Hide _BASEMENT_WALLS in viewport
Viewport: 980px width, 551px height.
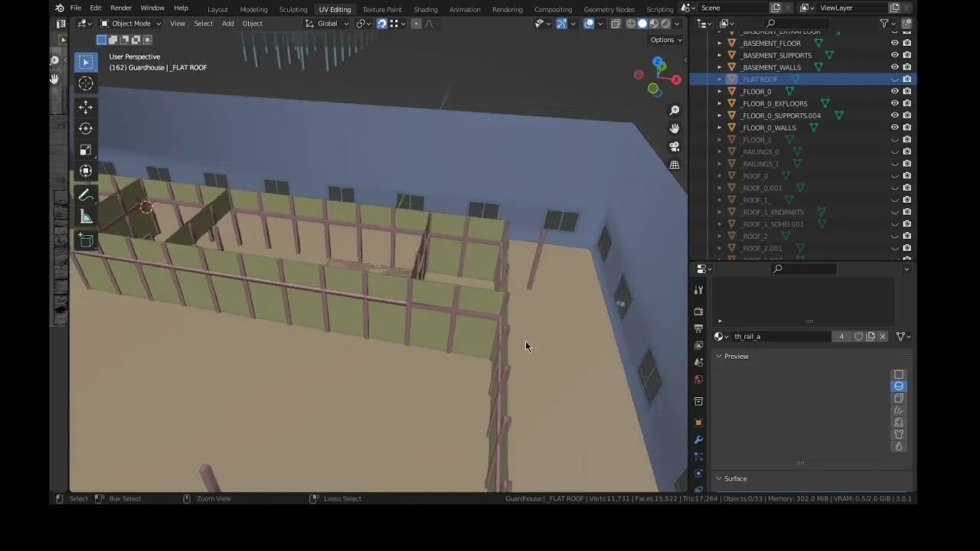click(x=894, y=67)
